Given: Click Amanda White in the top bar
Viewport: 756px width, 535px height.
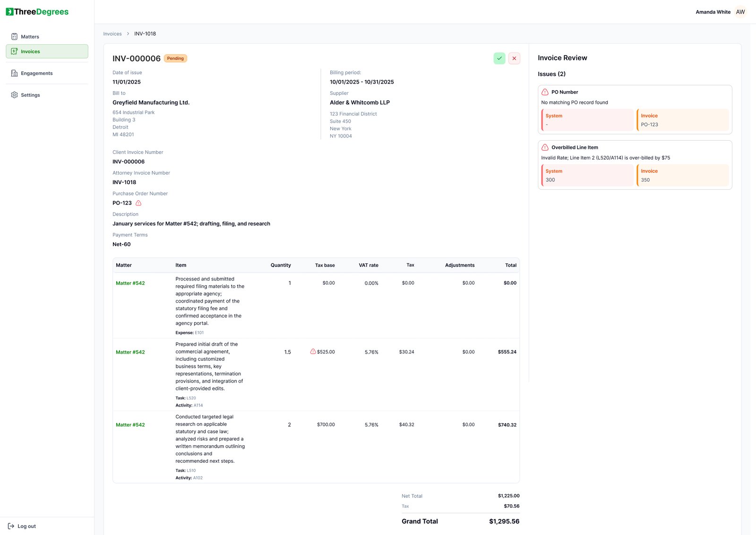Looking at the screenshot, I should click(713, 12).
